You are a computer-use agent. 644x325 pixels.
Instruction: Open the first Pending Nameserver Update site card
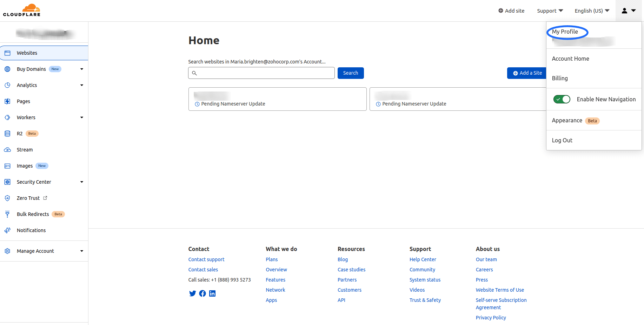[277, 99]
